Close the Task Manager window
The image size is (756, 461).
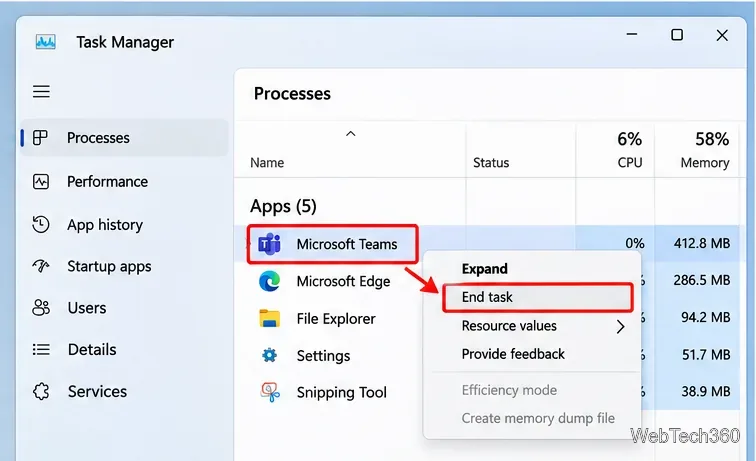(722, 35)
